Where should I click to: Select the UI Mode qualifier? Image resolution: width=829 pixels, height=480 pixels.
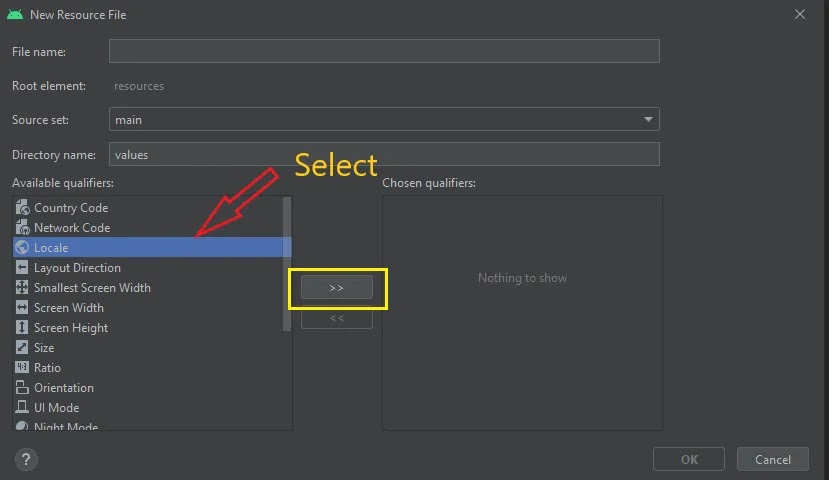tap(152, 408)
